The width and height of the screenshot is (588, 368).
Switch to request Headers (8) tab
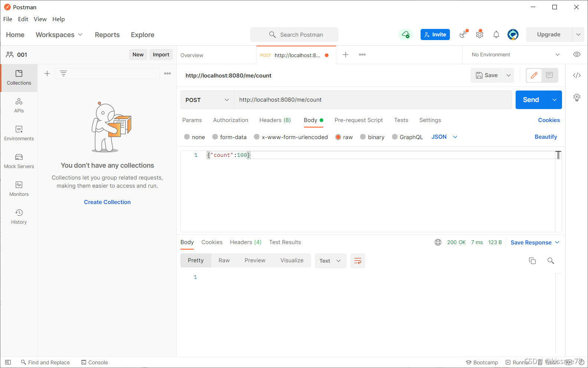point(275,120)
